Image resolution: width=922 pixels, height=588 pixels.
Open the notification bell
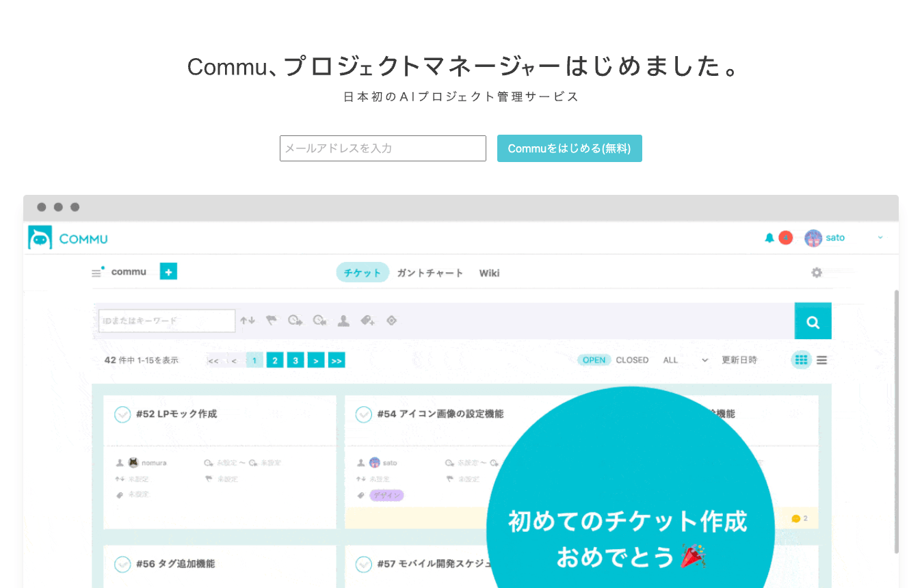769,238
